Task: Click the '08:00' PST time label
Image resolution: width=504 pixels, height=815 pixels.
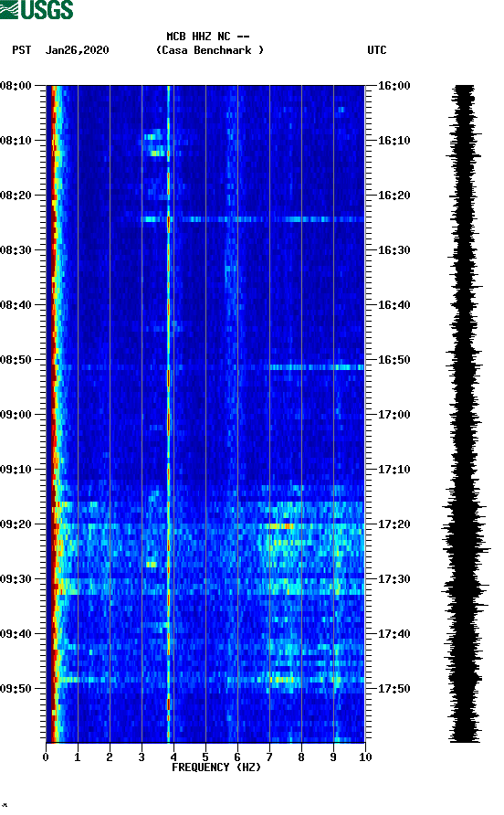Action: 16,85
